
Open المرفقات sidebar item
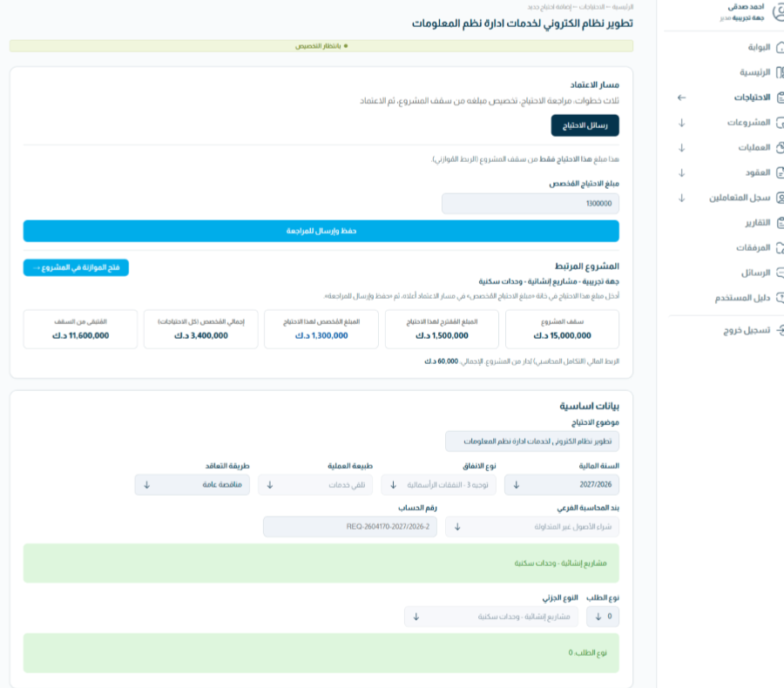pos(753,247)
